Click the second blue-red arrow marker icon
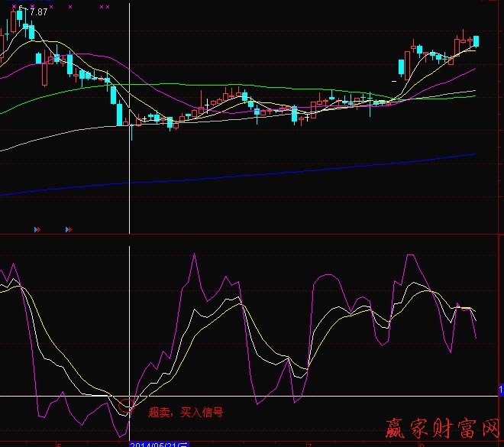504x447 pixels. 69,228
